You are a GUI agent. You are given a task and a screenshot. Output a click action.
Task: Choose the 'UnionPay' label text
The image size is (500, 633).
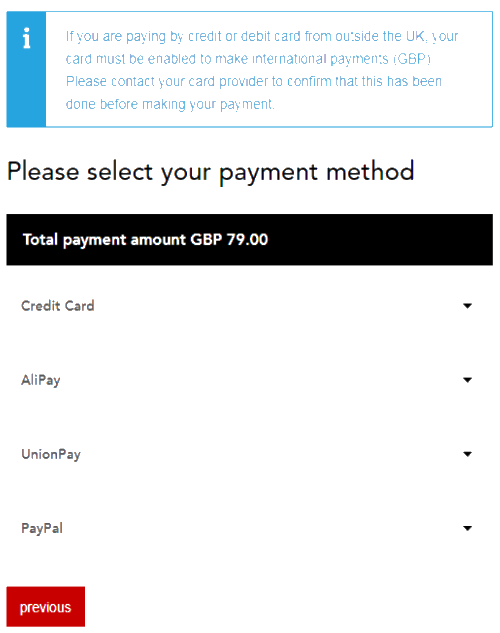[51, 455]
